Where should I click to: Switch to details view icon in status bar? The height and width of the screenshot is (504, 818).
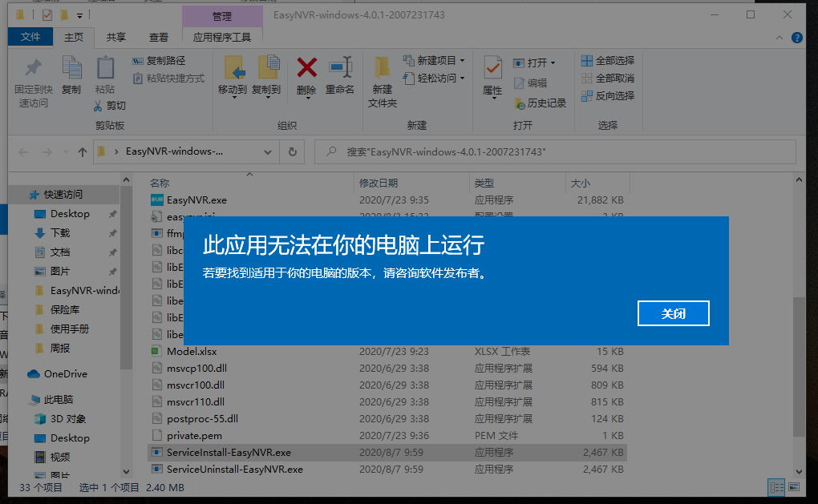[777, 487]
